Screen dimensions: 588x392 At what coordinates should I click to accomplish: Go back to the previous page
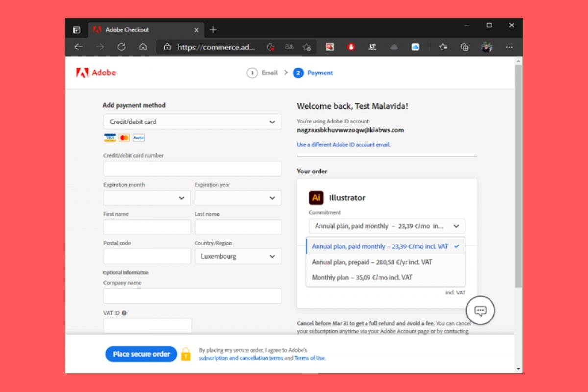tap(78, 47)
